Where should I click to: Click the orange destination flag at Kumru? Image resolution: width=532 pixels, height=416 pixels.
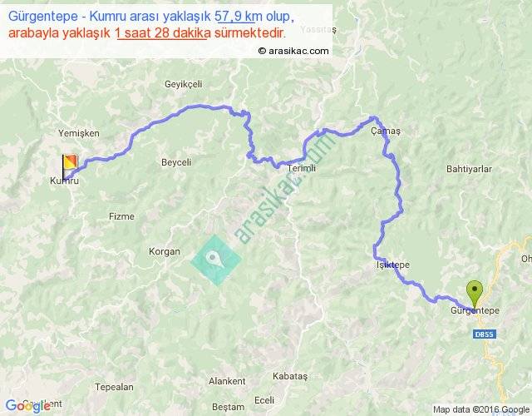(x=70, y=166)
